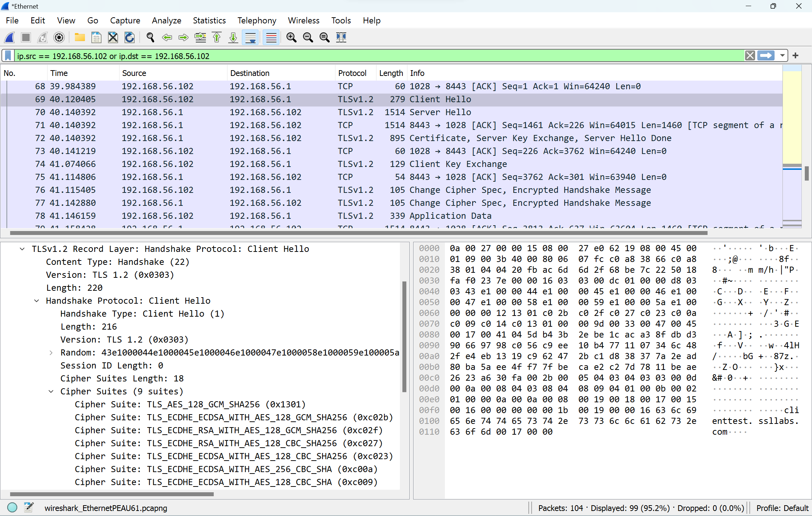Jump to the first packet
This screenshot has width=812, height=516.
[217, 37]
